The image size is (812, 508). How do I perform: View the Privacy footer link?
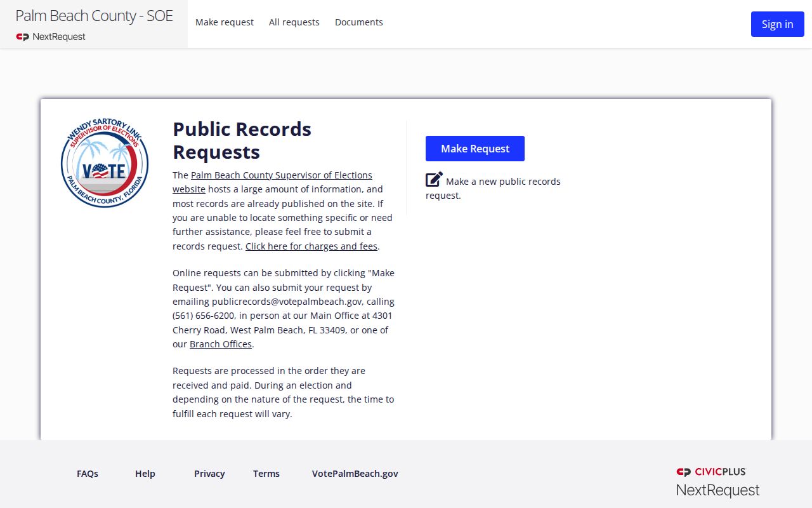(x=209, y=474)
